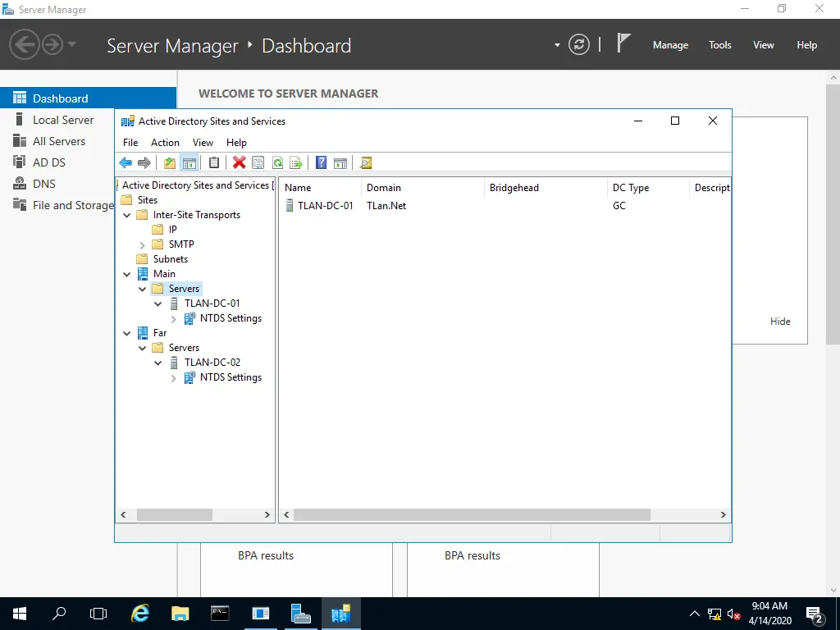
Task: Open Properties from the AD Sites toolbar
Action: click(x=258, y=163)
